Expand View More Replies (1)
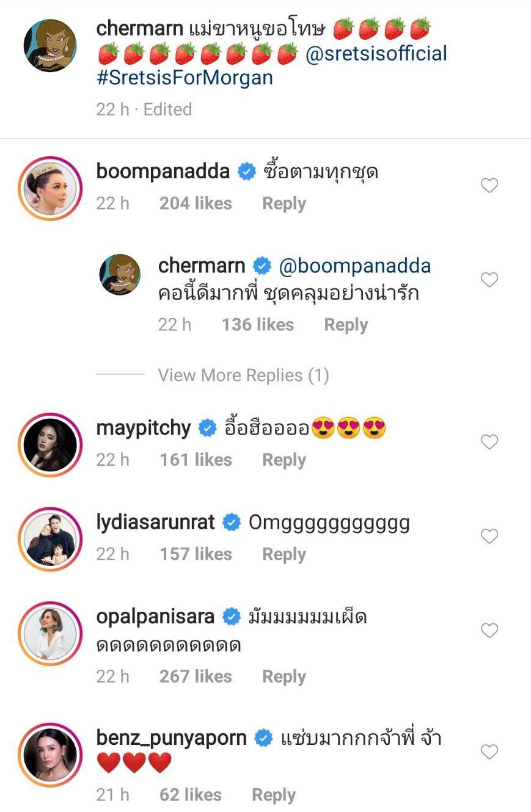This screenshot has width=531, height=812. (x=243, y=375)
